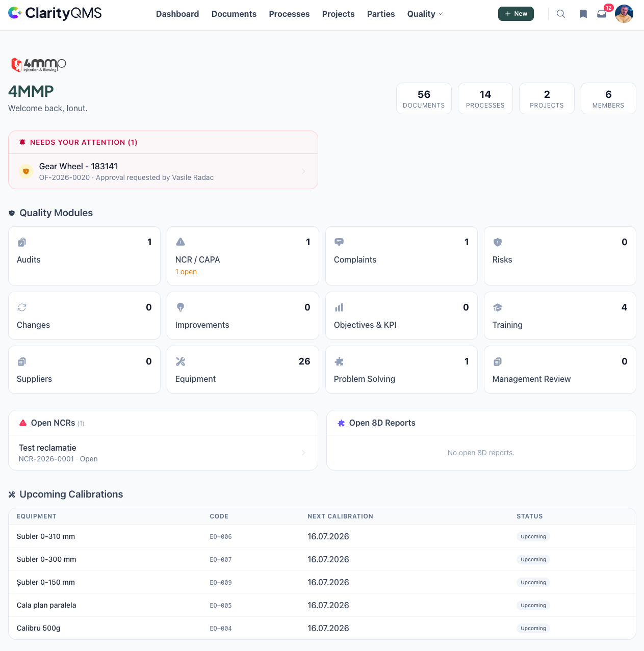Screen dimensions: 644x651
Task: Open the Management Review module label
Action: 531,379
